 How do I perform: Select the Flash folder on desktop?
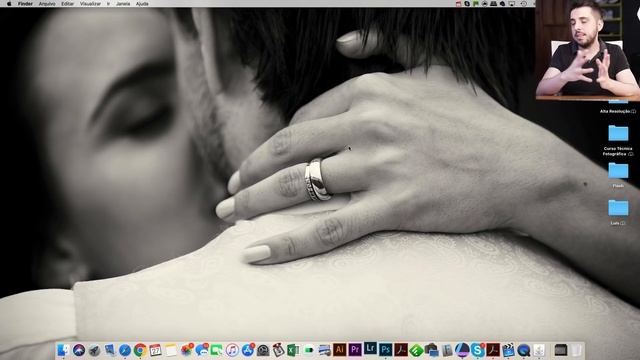click(x=618, y=171)
